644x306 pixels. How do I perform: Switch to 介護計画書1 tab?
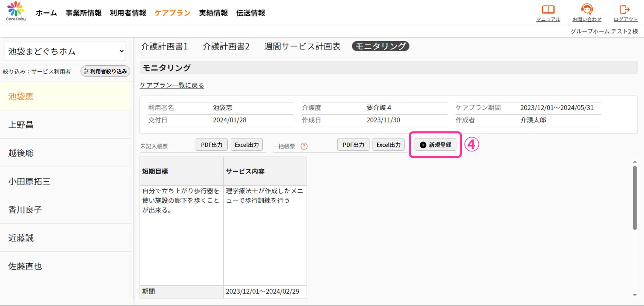(x=164, y=46)
